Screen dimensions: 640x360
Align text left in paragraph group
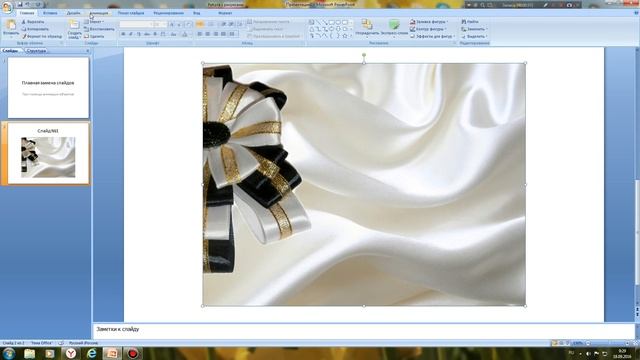tap(200, 34)
